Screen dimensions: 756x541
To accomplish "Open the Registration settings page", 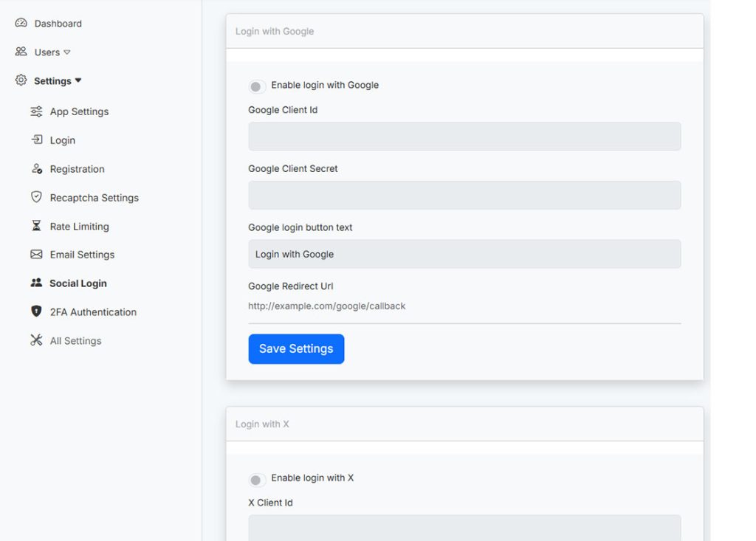I will coord(77,169).
